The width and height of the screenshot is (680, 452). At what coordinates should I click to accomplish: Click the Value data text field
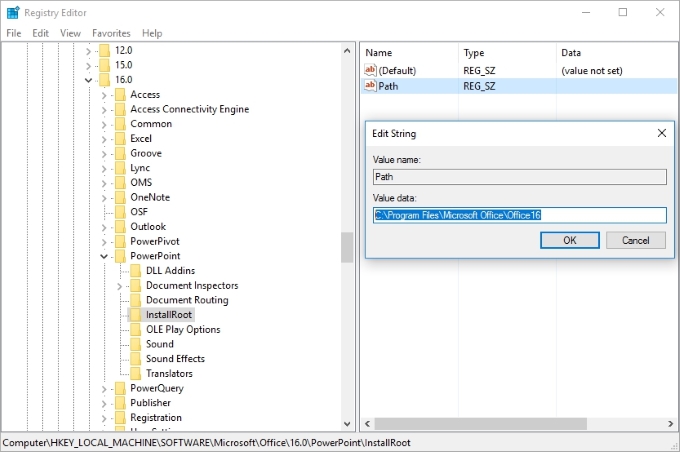tap(519, 215)
